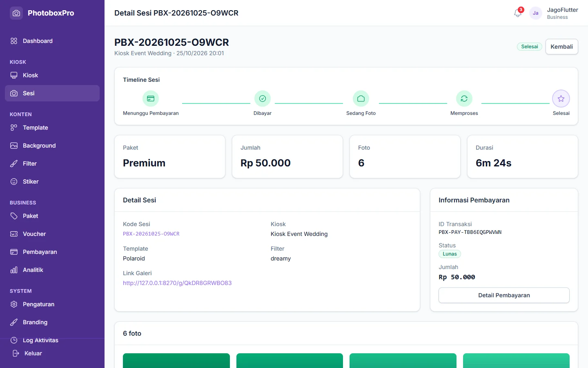Click the Memproses refresh timeline icon

pos(464,99)
